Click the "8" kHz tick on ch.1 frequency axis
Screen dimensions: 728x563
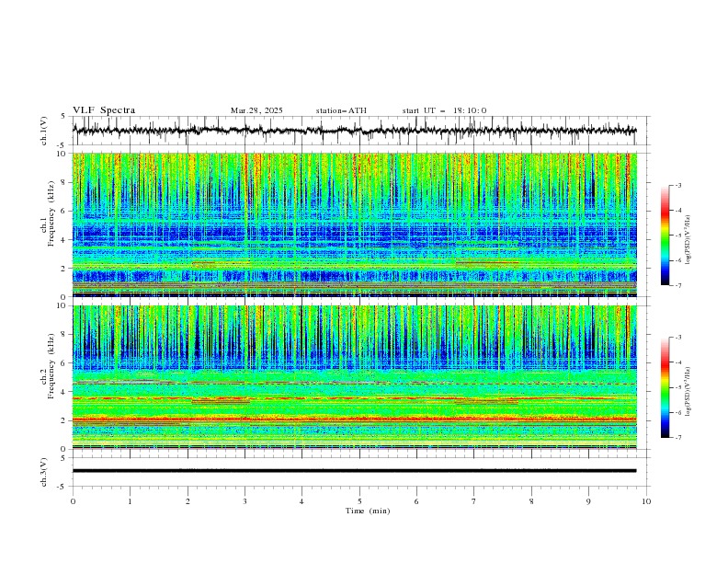coord(64,182)
